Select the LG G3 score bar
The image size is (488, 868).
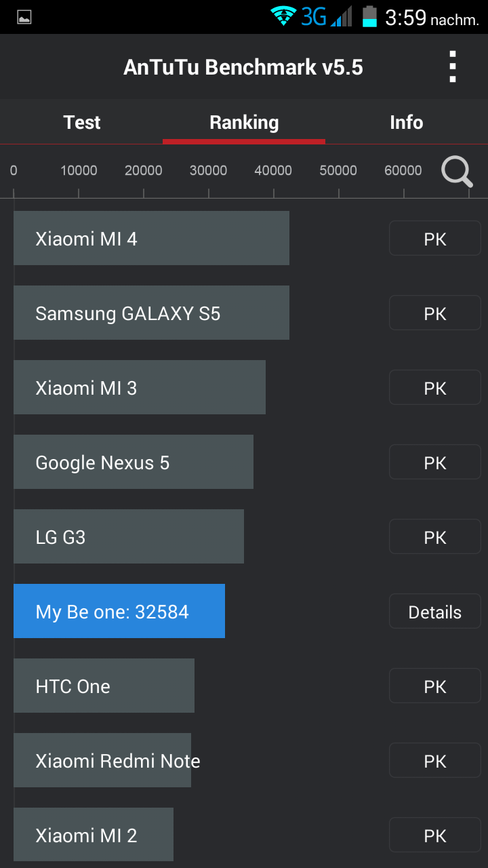(x=128, y=536)
